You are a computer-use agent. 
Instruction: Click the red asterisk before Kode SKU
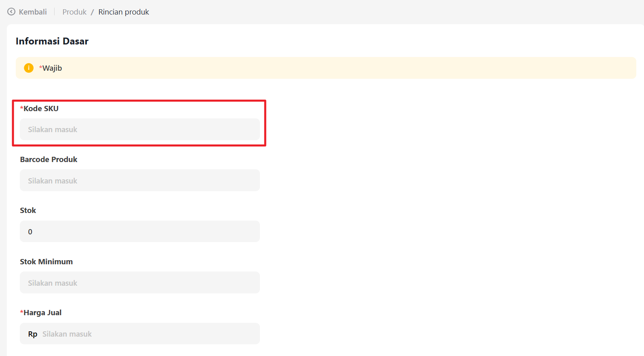point(22,108)
